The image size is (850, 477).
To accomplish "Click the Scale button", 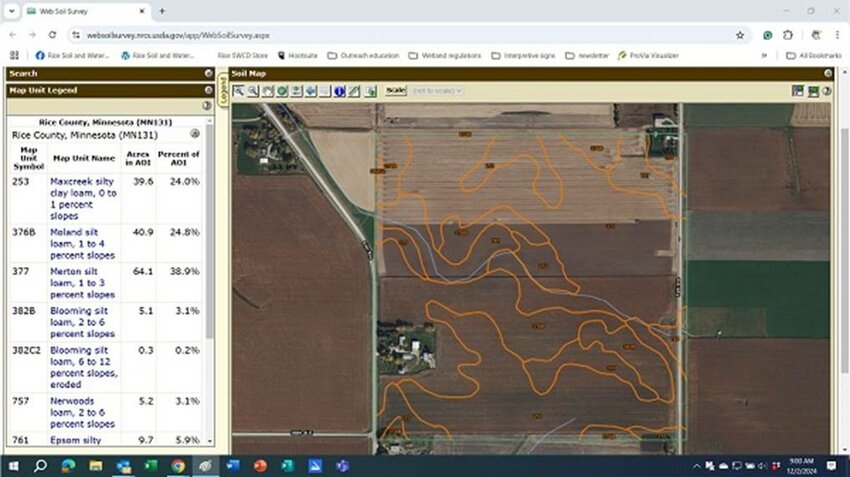I will (x=396, y=91).
